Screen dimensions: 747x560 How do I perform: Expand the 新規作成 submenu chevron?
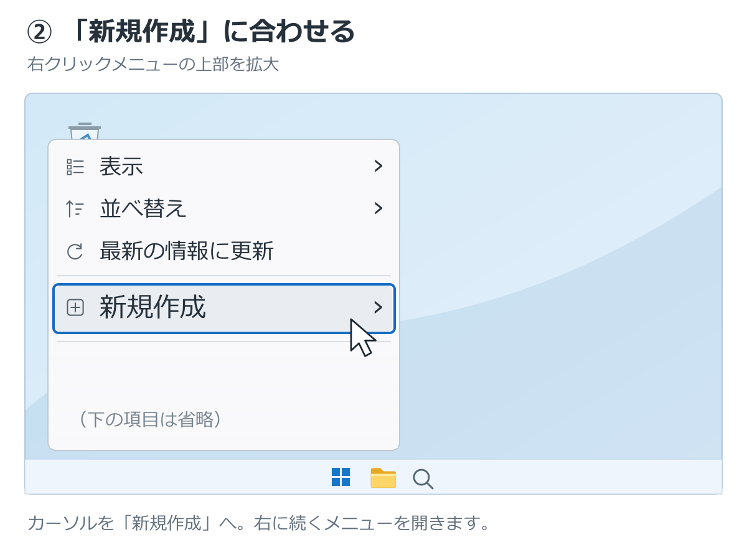[377, 307]
